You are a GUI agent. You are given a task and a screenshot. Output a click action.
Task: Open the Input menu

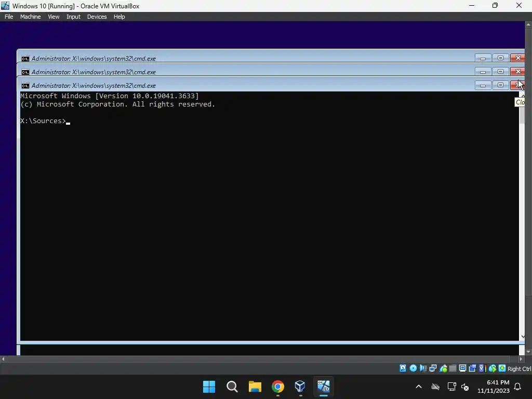[x=73, y=17]
